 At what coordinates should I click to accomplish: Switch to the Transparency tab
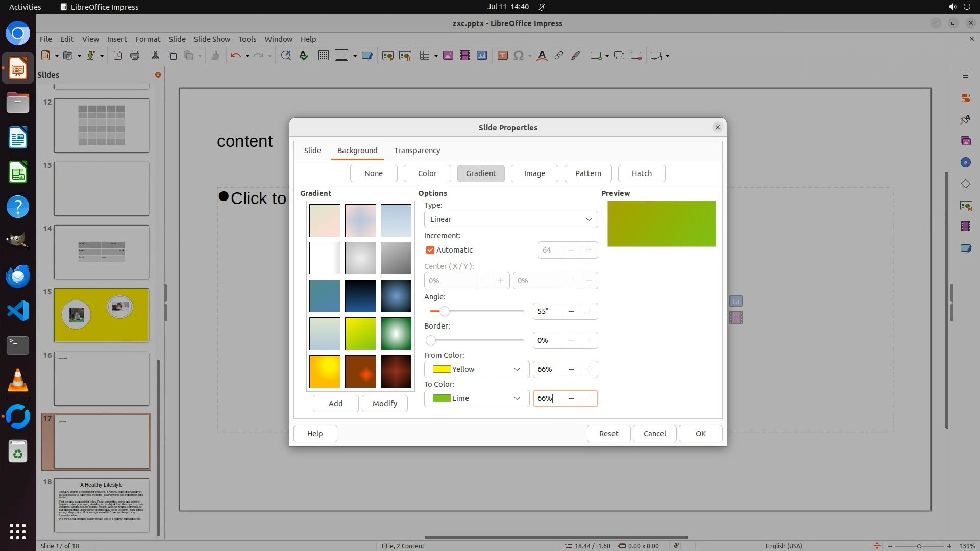[x=416, y=151]
